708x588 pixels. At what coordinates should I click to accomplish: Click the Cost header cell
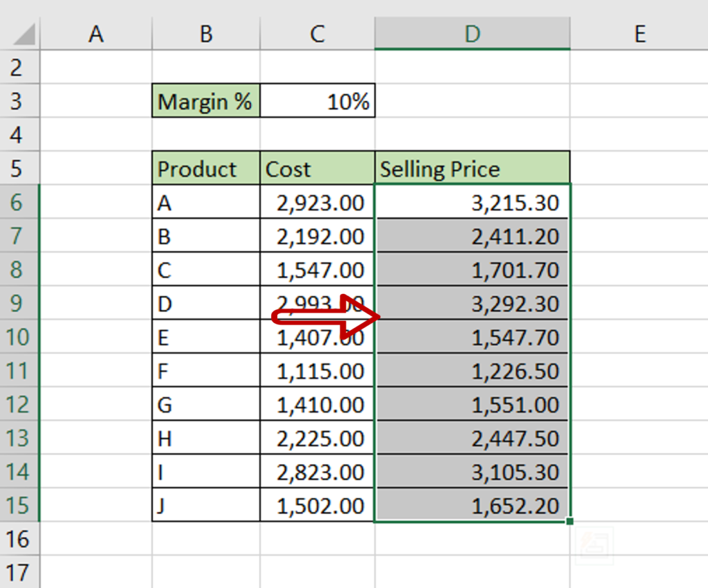[317, 168]
